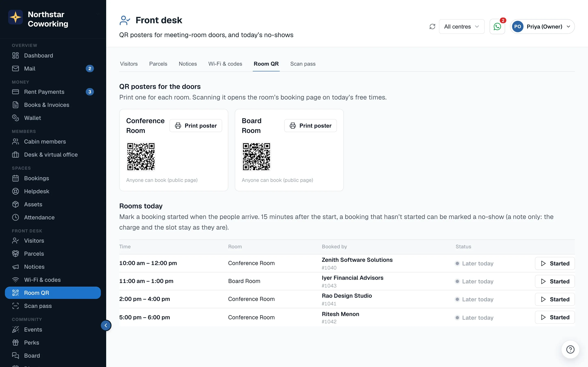Viewport: 588px width, 367px height.
Task: Mark Ritesh Menon booking as started
Action: pos(555,317)
